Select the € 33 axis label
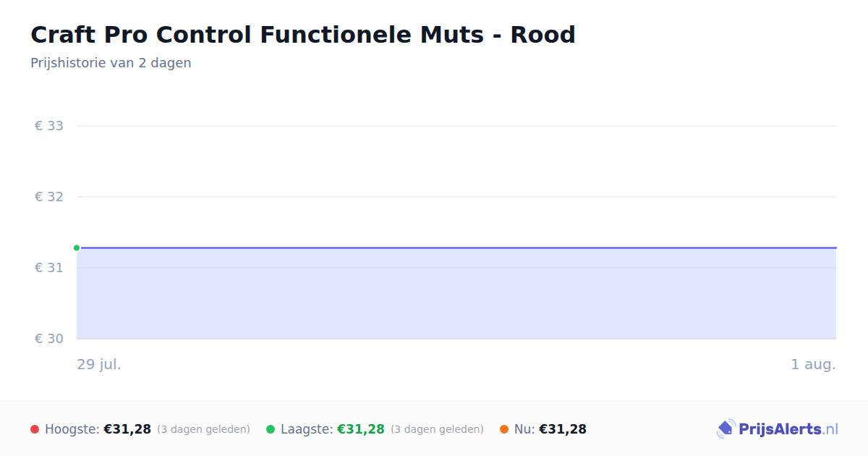 pyautogui.click(x=49, y=126)
